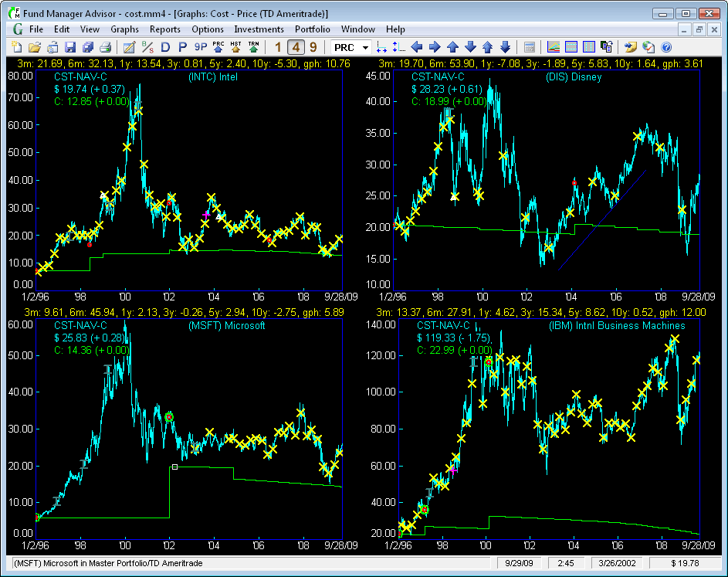
Task: Click the white square marker on Microsoft cost line
Action: click(x=174, y=467)
